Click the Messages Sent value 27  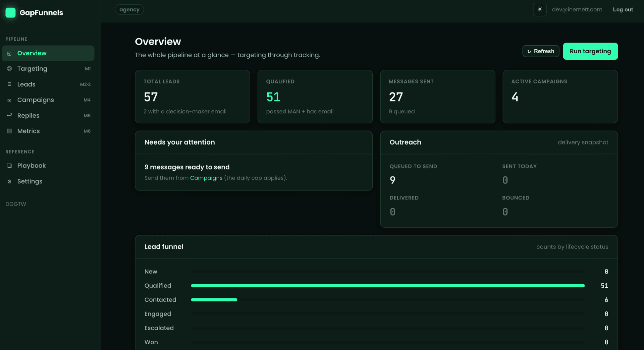pos(396,97)
